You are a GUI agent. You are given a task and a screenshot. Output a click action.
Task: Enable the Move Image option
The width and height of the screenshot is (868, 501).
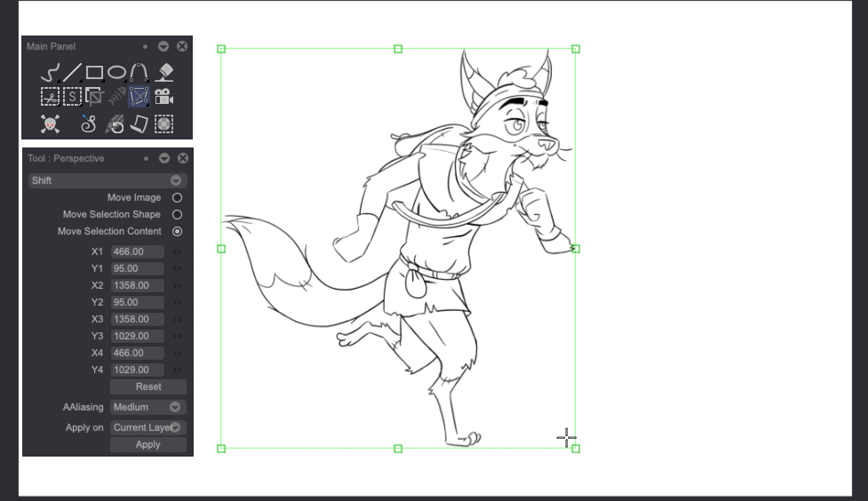click(x=177, y=198)
